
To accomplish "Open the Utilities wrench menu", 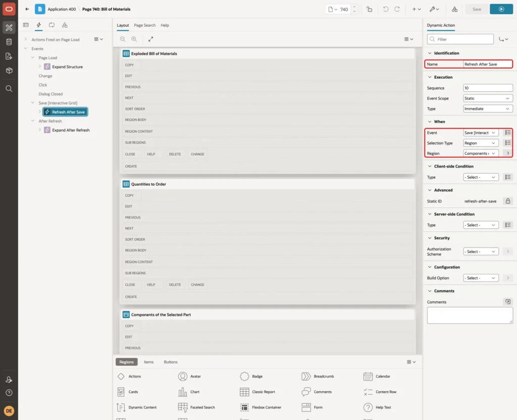I will [x=434, y=9].
